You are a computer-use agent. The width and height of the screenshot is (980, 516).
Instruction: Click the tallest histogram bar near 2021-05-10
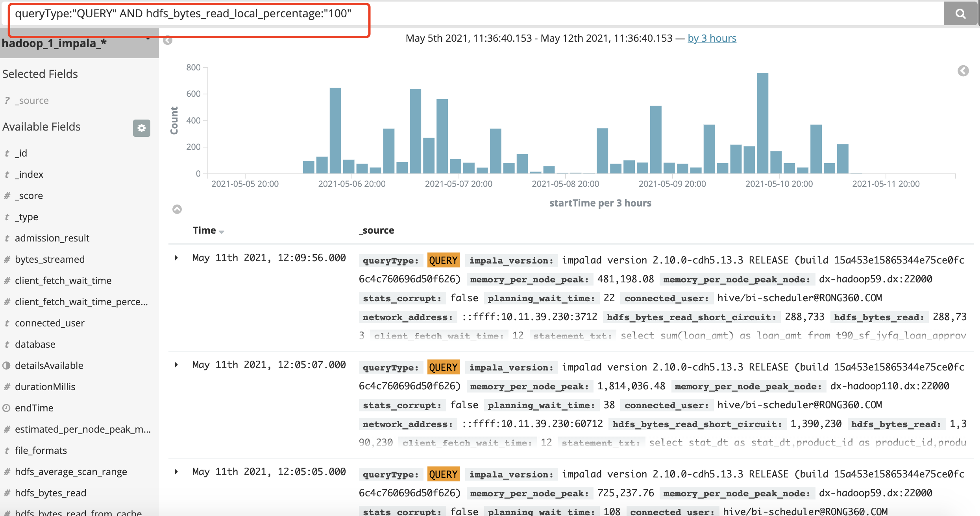pos(762,123)
